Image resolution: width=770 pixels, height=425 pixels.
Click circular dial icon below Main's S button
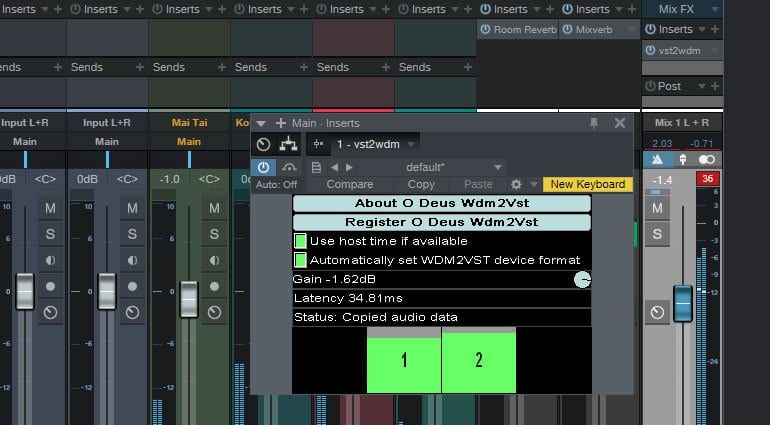pos(658,312)
